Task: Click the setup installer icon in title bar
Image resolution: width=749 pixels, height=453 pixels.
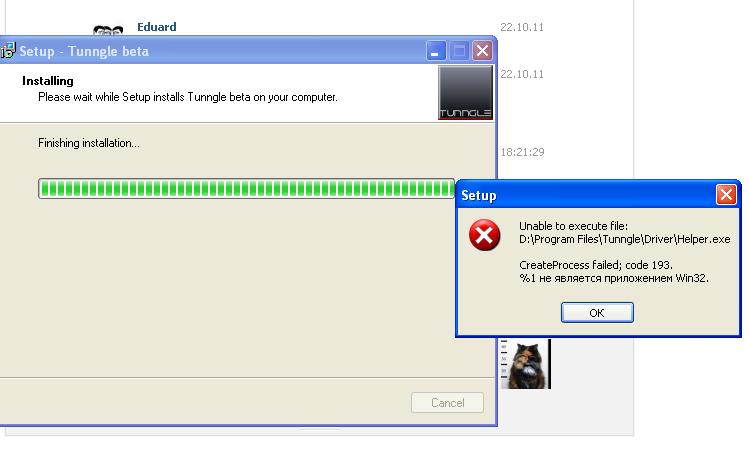Action: click(x=8, y=51)
